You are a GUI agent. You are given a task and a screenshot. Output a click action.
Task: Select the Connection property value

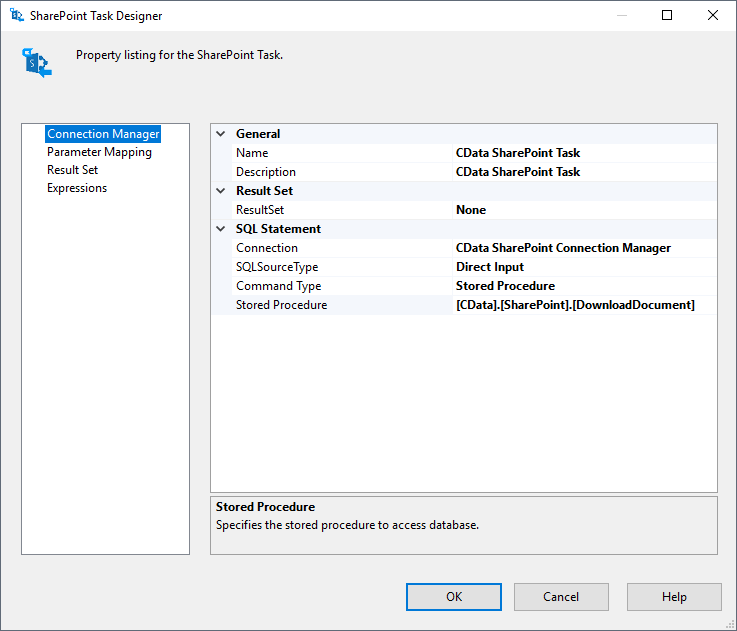584,248
